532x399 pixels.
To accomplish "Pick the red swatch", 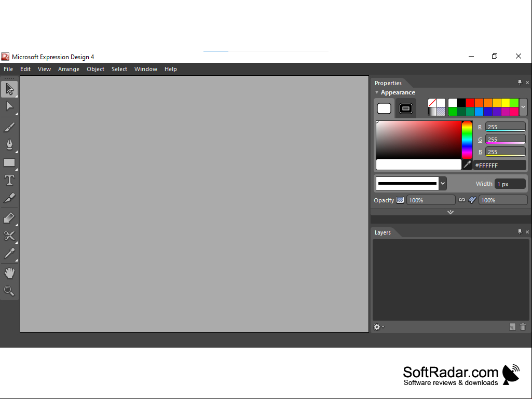I will coord(470,103).
